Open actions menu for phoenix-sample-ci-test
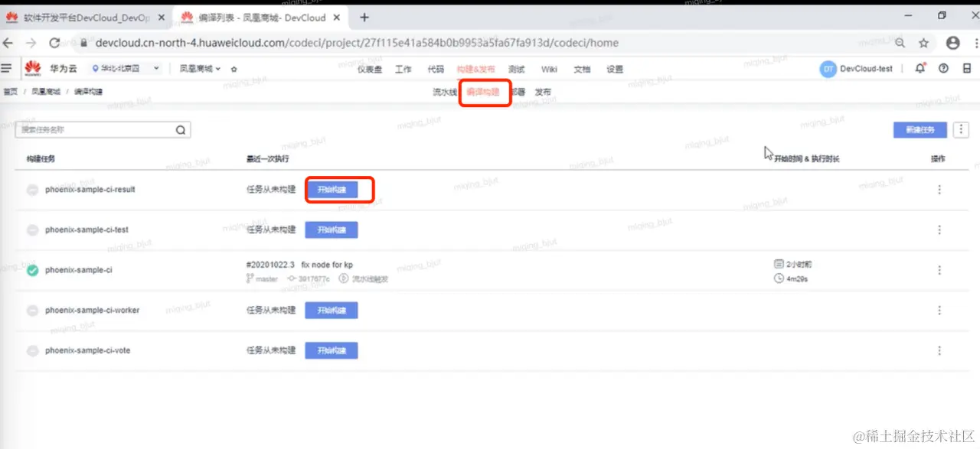The height and width of the screenshot is (449, 980). [x=939, y=230]
